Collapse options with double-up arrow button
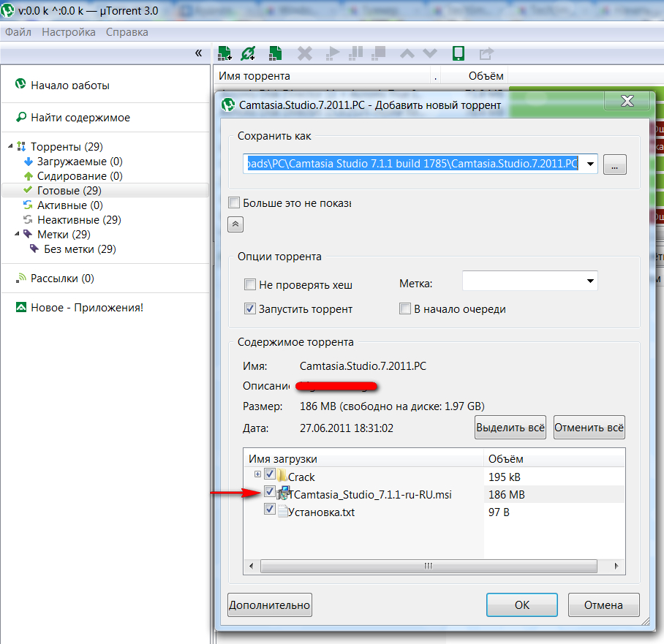This screenshot has height=644, width=664. [235, 224]
